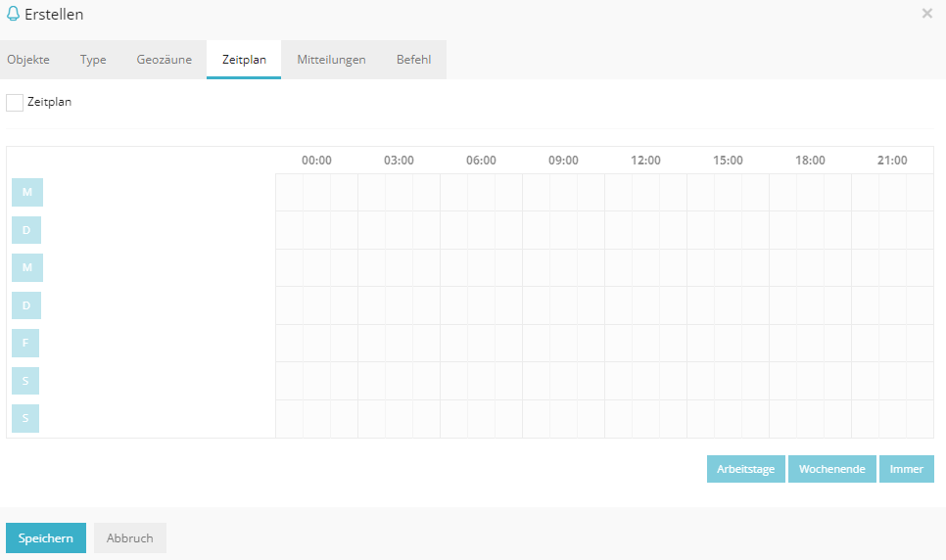Click the bell icon beside Erstellen

click(x=13, y=14)
